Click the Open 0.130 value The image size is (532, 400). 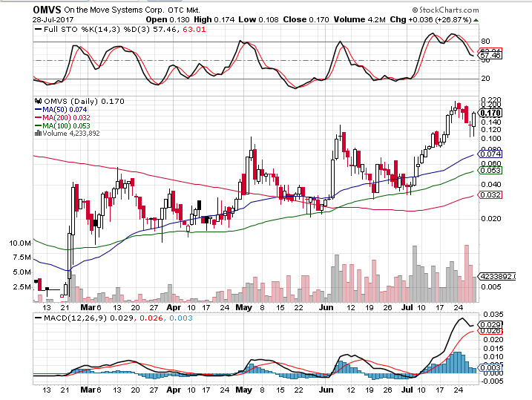tap(168, 20)
